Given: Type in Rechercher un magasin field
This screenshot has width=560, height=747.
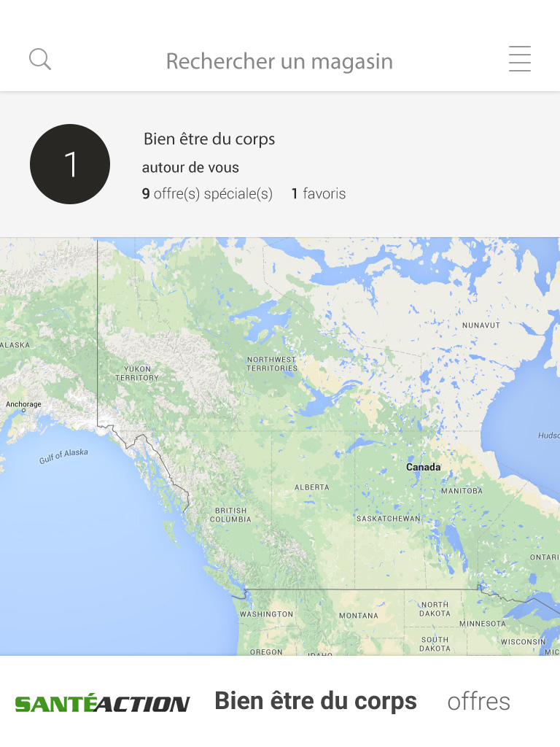Looking at the screenshot, I should (x=279, y=61).
